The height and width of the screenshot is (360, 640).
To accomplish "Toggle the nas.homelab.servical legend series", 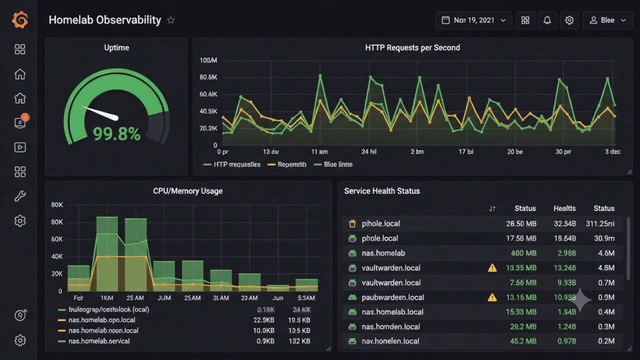I will point(94,341).
